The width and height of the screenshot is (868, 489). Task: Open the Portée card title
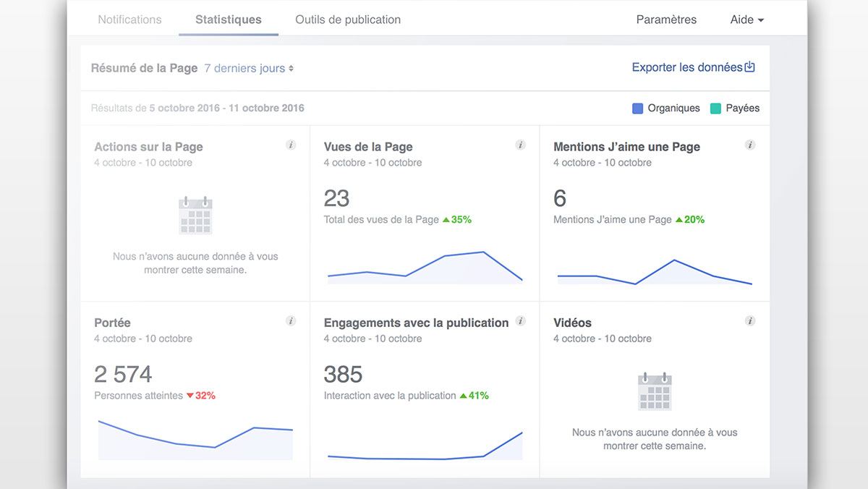[x=112, y=323]
